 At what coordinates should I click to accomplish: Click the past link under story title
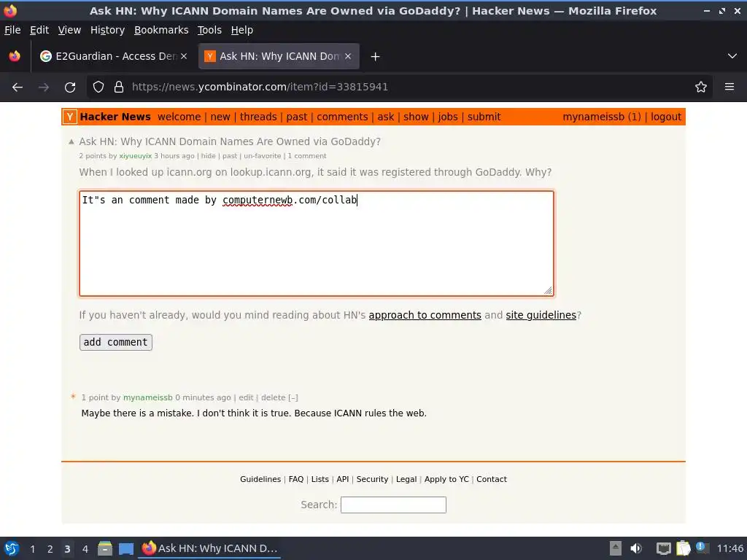click(x=230, y=156)
